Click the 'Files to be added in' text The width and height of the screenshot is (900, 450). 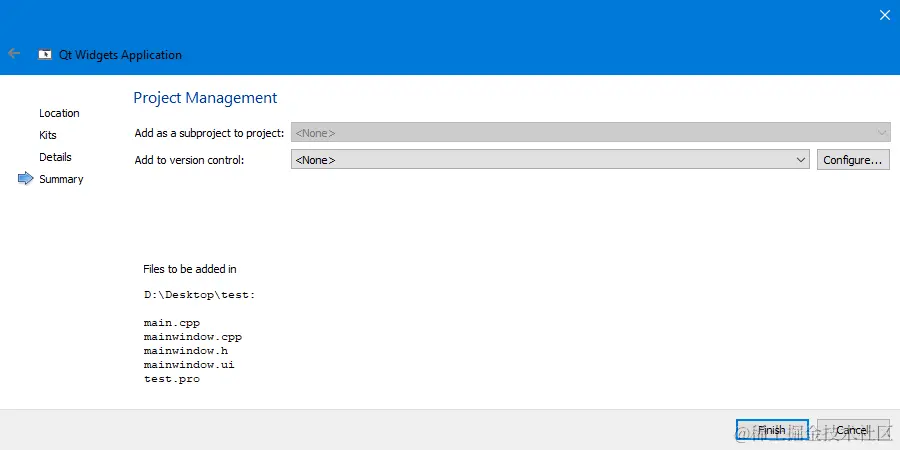click(189, 269)
